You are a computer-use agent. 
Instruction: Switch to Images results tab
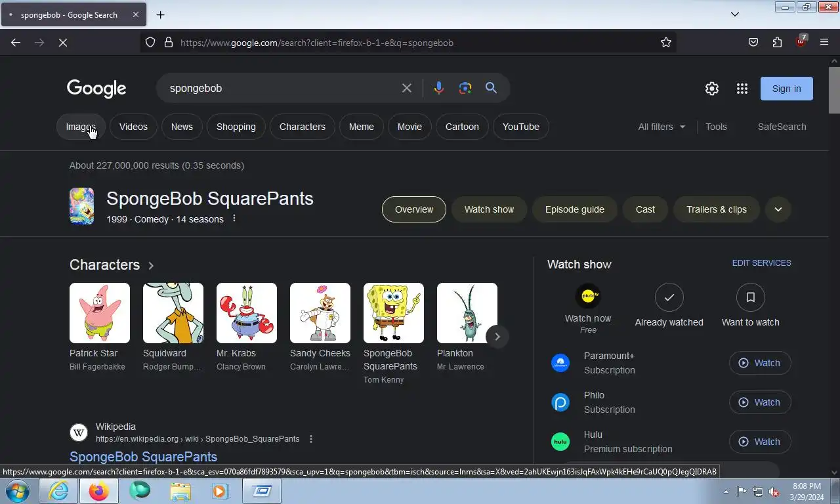click(x=81, y=127)
